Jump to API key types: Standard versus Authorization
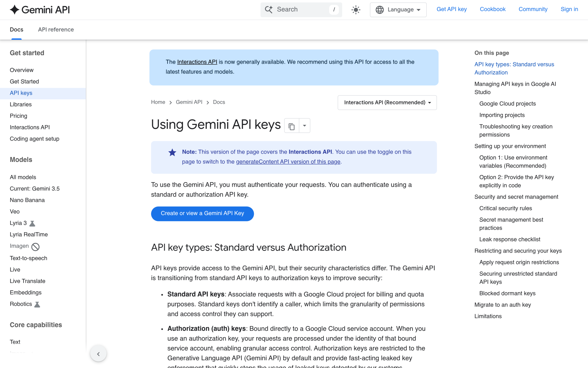This screenshot has height=368, width=588. (514, 68)
